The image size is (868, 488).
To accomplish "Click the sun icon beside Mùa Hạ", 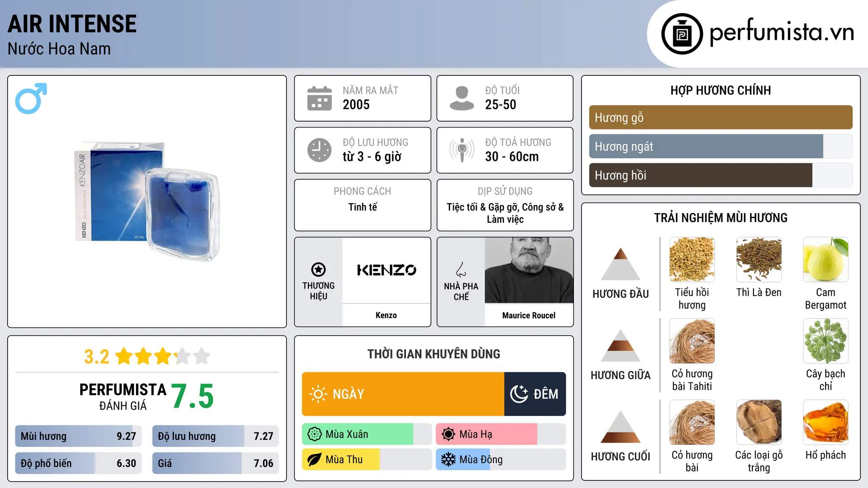I will point(448,434).
